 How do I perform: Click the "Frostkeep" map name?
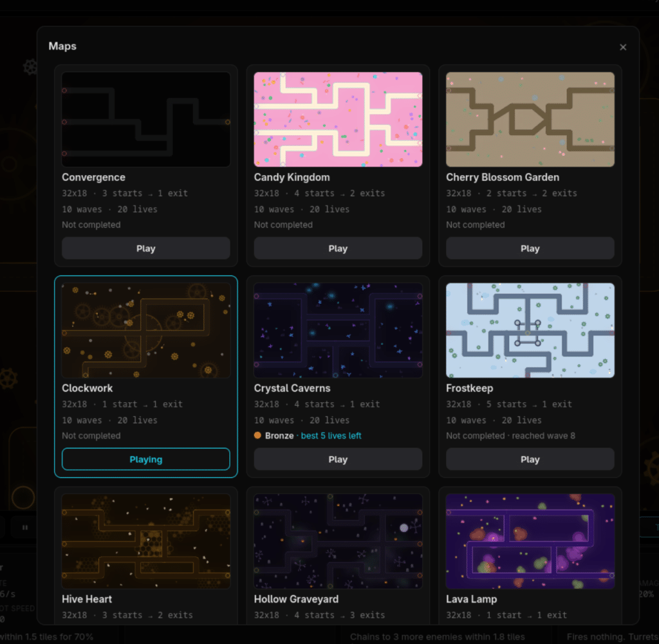pos(469,388)
